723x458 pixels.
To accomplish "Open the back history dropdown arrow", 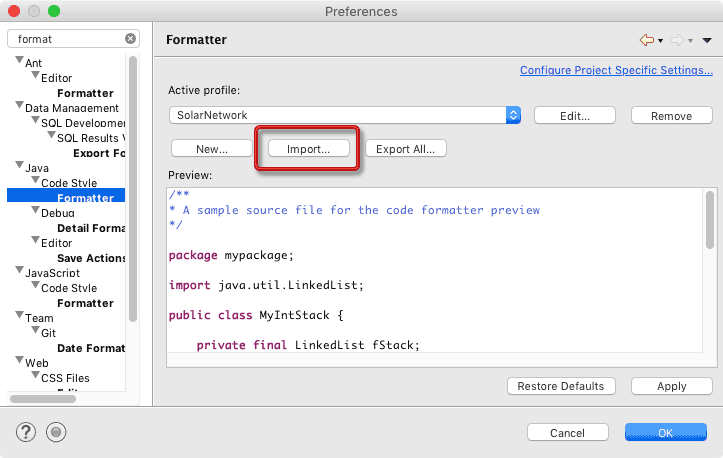I will tap(661, 41).
